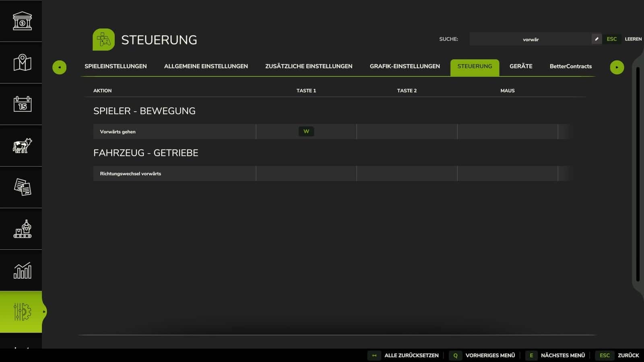This screenshot has width=644, height=362.
Task: Click the W key binding for Vorwärts gehen
Action: coord(306,132)
